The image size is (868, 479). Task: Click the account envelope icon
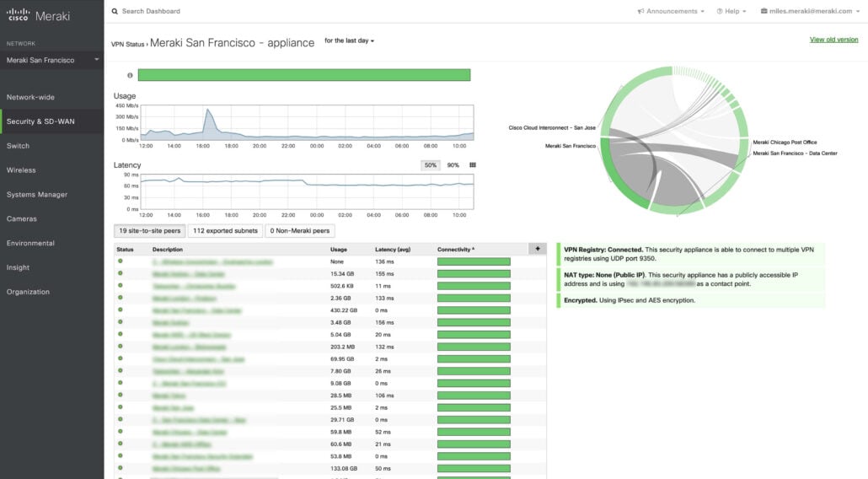point(764,11)
